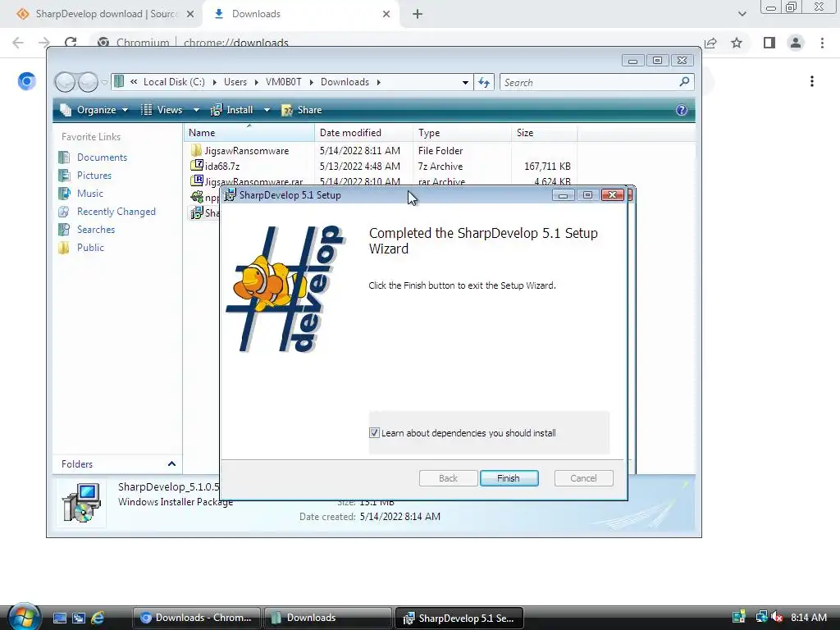Open Chromium tab search dropdown
Screen dimensions: 840x630
pos(742,14)
